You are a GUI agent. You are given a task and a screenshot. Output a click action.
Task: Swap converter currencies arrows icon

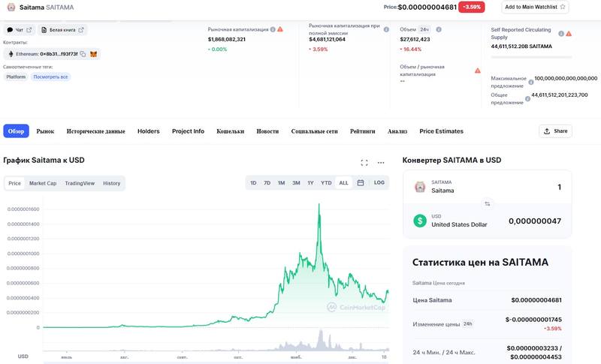(487, 203)
